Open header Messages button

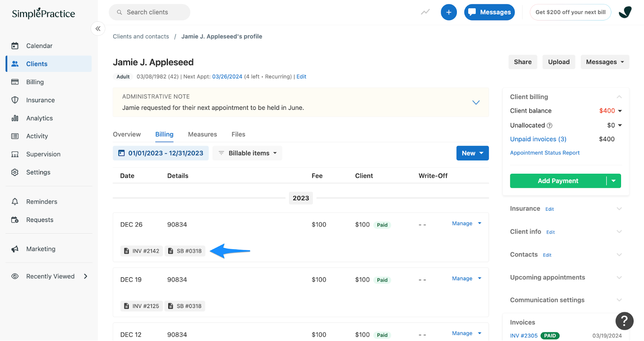(x=489, y=12)
